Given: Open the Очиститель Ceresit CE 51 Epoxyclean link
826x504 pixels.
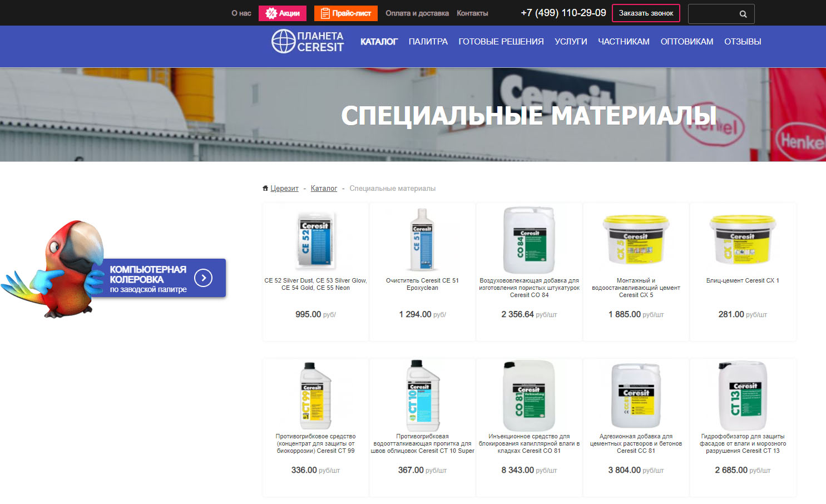Looking at the screenshot, I should click(x=422, y=284).
